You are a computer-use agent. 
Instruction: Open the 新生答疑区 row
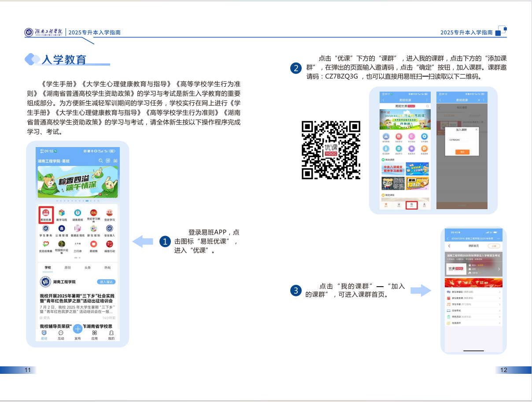(474, 292)
